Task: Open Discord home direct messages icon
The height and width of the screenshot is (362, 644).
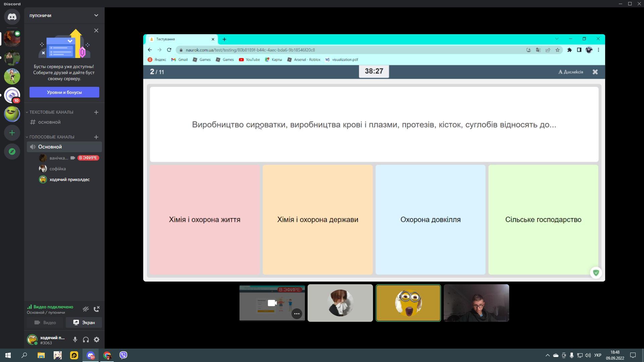Action: [12, 17]
